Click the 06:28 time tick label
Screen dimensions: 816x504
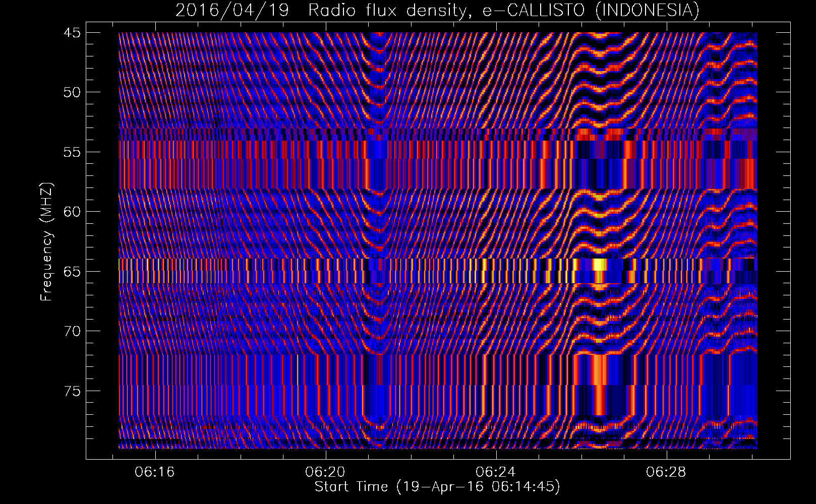(x=666, y=472)
